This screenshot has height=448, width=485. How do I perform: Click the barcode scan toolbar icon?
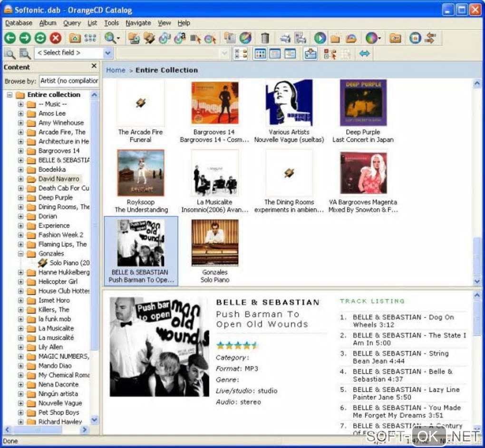[195, 38]
